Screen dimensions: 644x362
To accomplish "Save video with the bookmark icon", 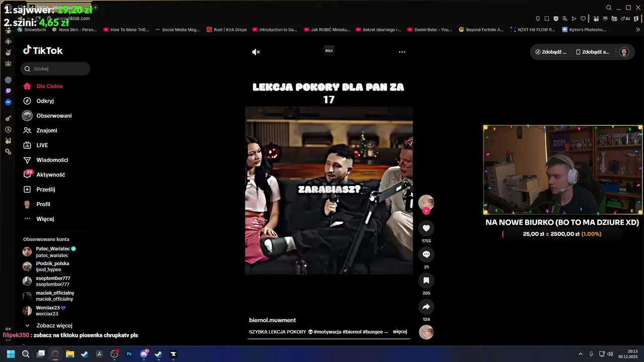I will tap(426, 281).
